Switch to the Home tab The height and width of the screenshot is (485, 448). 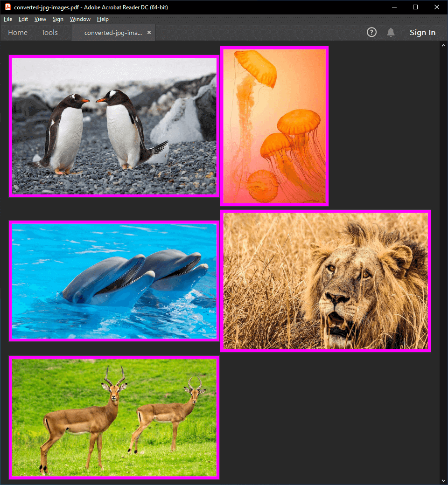coord(18,33)
